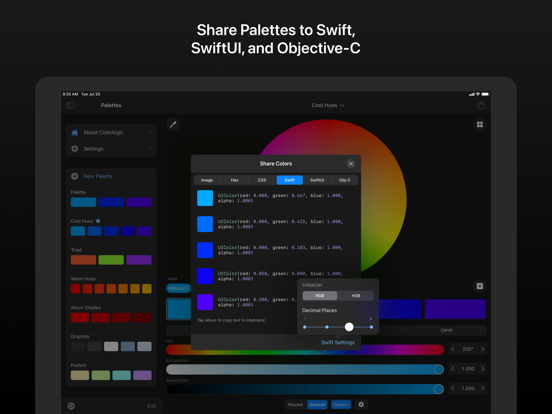The height and width of the screenshot is (414, 552).
Task: Click the saturation slider handle
Action: click(x=439, y=369)
